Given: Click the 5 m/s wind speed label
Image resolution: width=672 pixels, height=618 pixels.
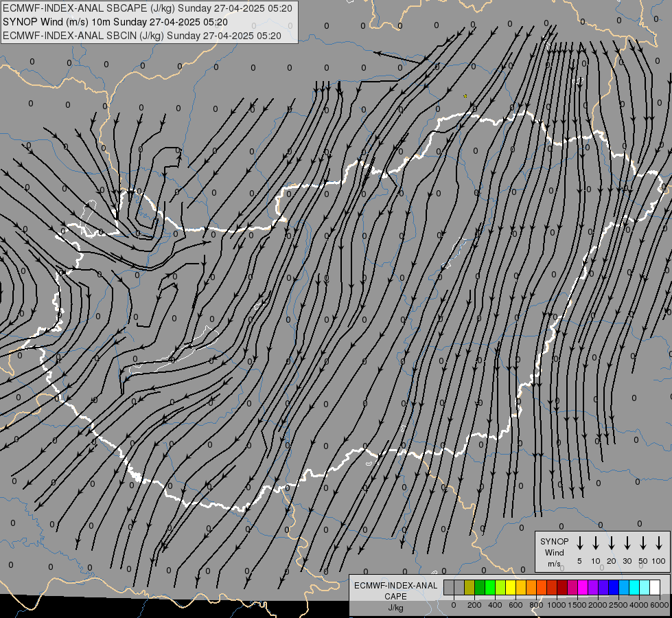Looking at the screenshot, I should pyautogui.click(x=579, y=561).
